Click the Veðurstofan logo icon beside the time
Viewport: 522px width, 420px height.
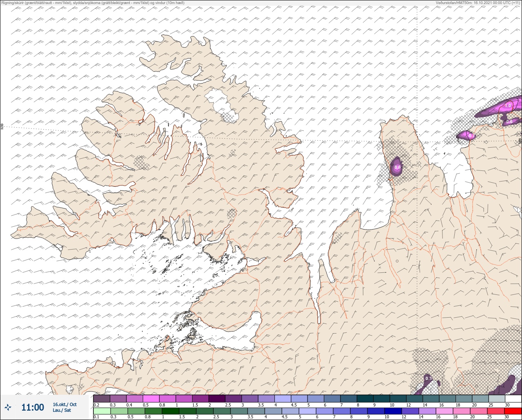coord(8,407)
